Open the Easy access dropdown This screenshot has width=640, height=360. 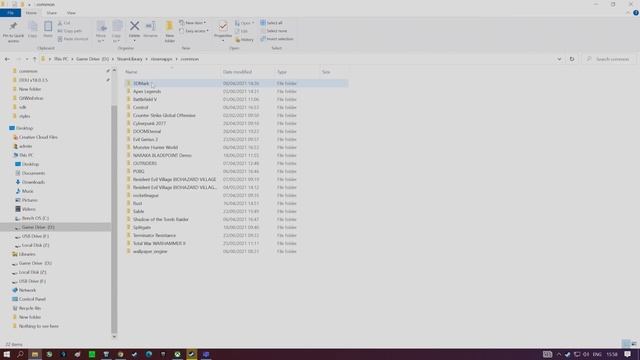point(194,31)
